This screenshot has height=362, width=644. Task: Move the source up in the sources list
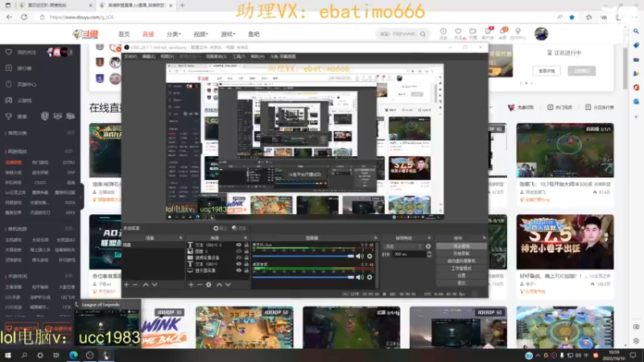(219, 285)
